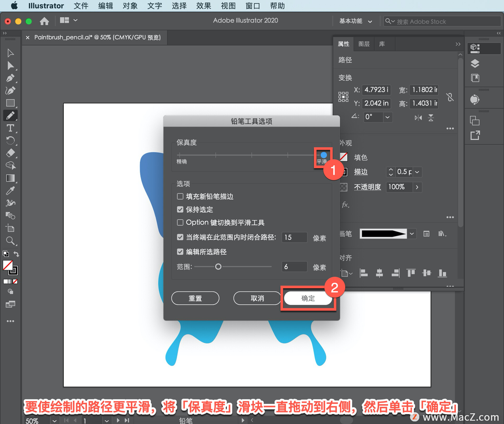This screenshot has height=424, width=504.
Task: Switch to the 图层 tab
Action: 364,44
